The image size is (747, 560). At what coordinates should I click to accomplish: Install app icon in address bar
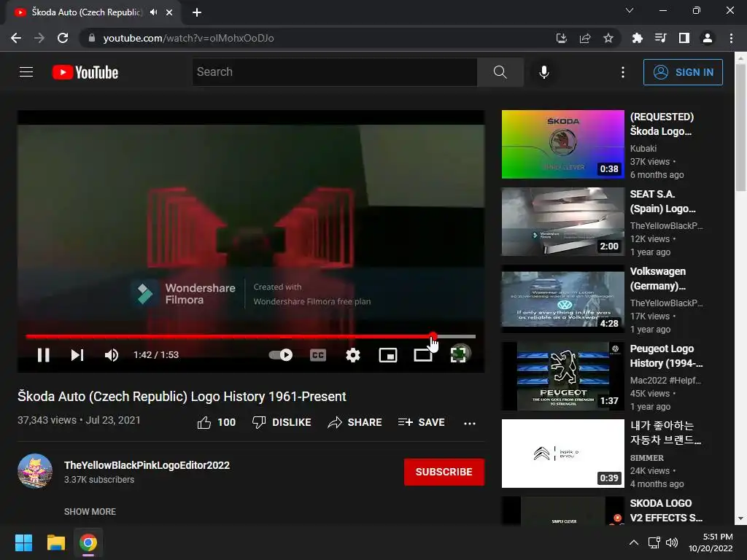point(561,38)
